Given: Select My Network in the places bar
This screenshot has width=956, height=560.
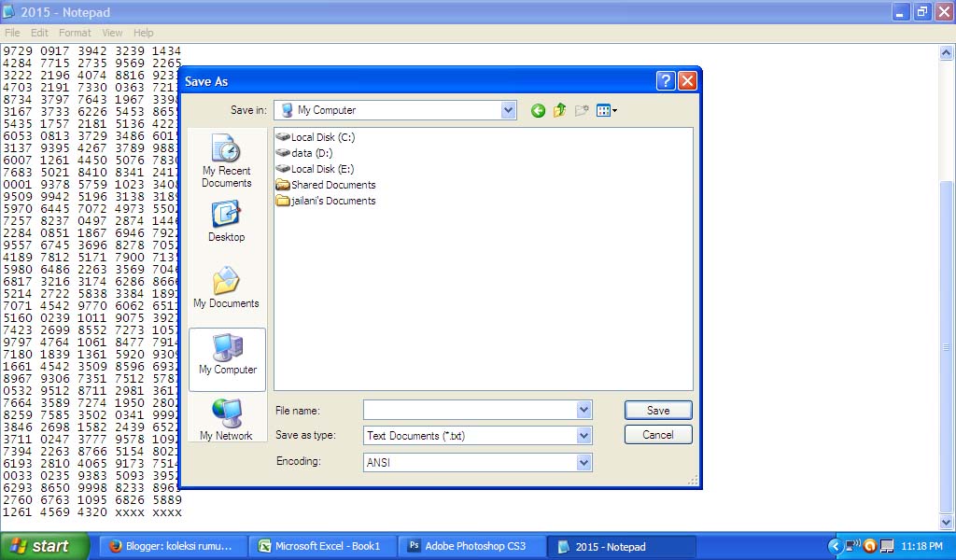Looking at the screenshot, I should (x=226, y=420).
